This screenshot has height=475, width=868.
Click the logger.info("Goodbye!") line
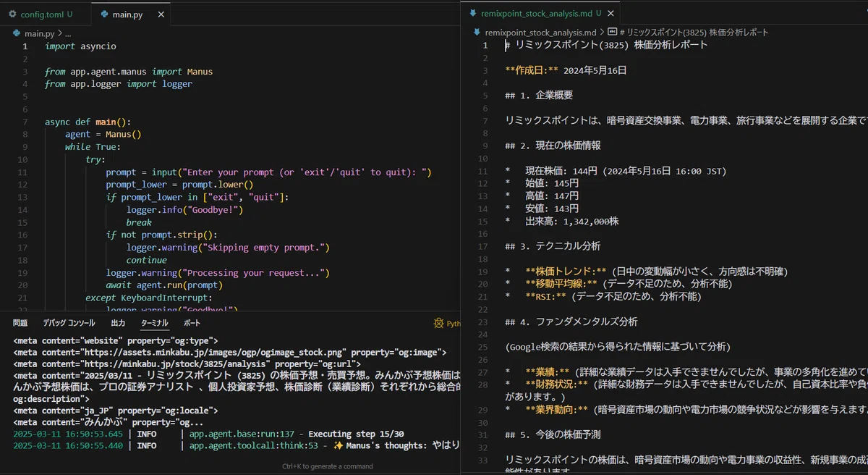(x=184, y=210)
